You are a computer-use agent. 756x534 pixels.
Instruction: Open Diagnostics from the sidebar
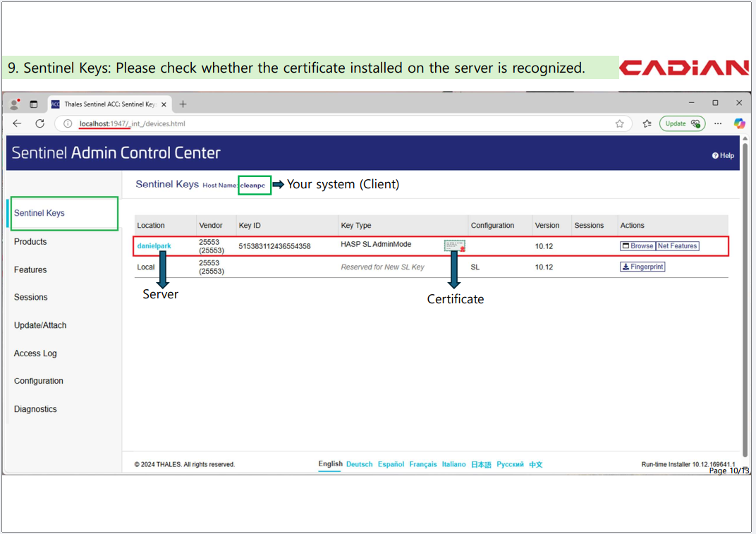point(35,409)
